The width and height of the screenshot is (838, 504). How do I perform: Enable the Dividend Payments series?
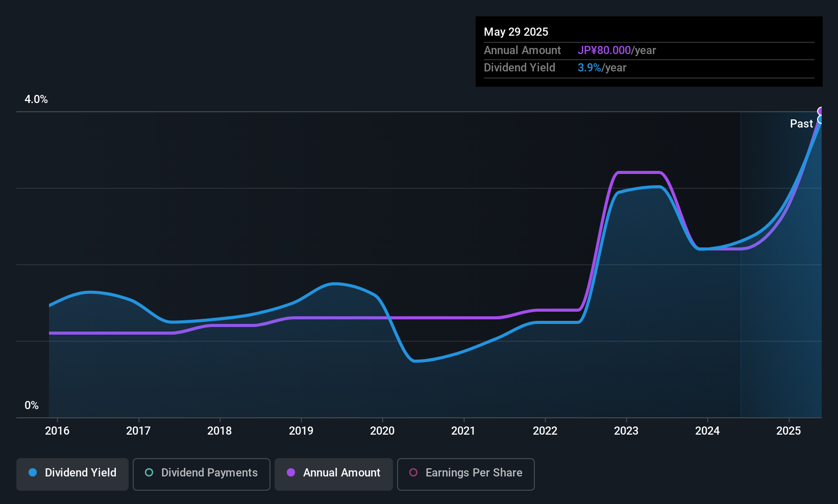[202, 474]
